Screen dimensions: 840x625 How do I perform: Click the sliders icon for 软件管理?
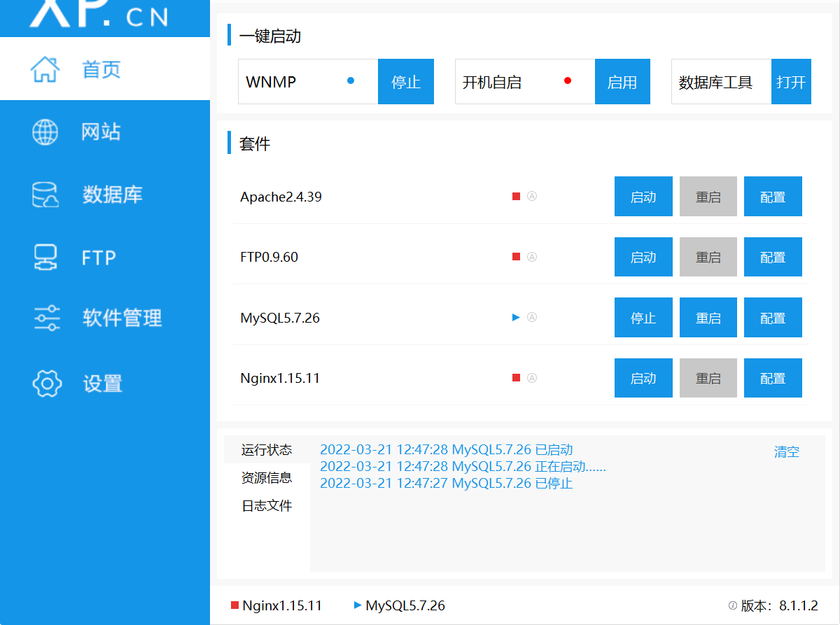coord(47,318)
